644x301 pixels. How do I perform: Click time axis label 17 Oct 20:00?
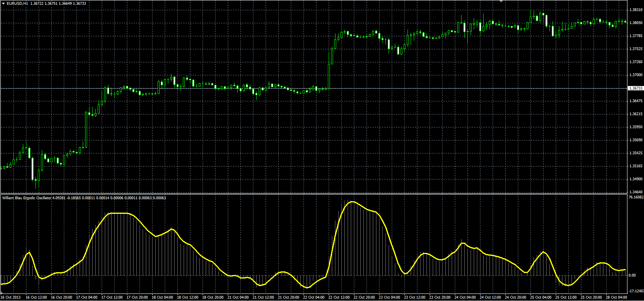137,297
